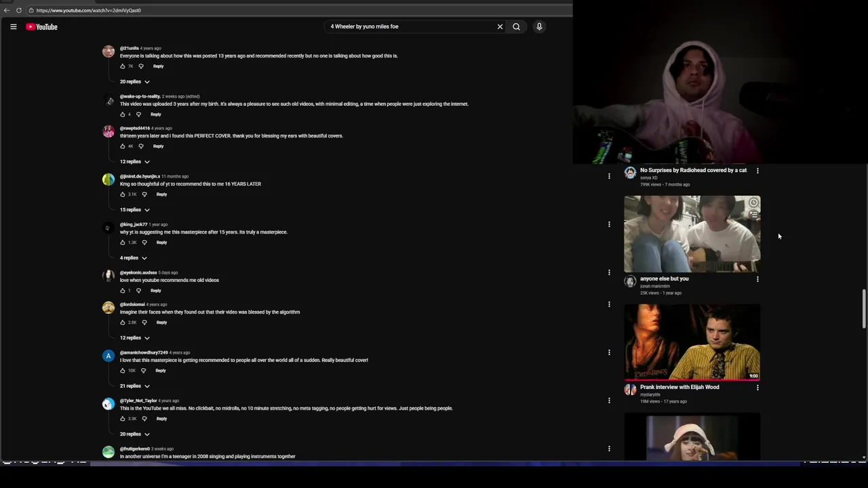Open options for anyone else but you video
The width and height of the screenshot is (868, 488).
tap(757, 279)
